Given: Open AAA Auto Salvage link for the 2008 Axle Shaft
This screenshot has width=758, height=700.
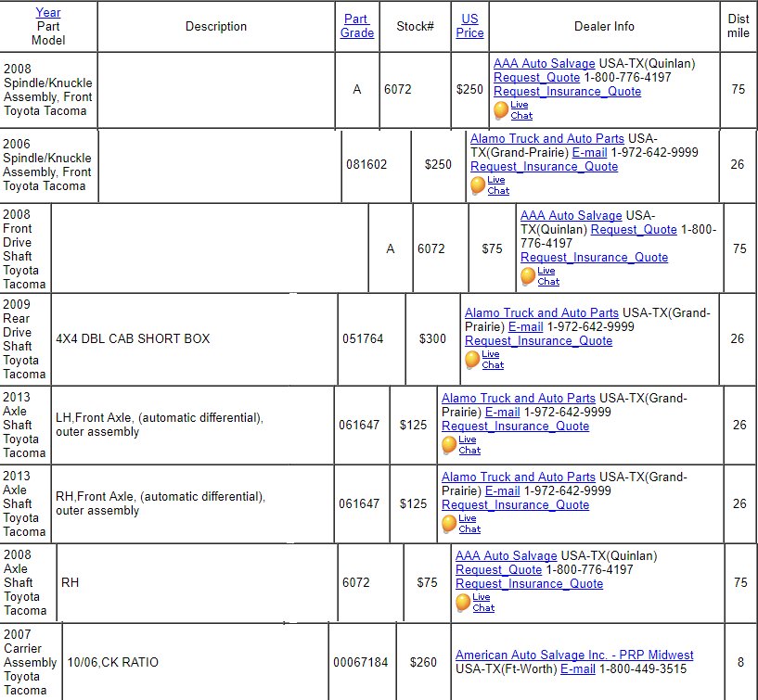Looking at the screenshot, I should [507, 556].
